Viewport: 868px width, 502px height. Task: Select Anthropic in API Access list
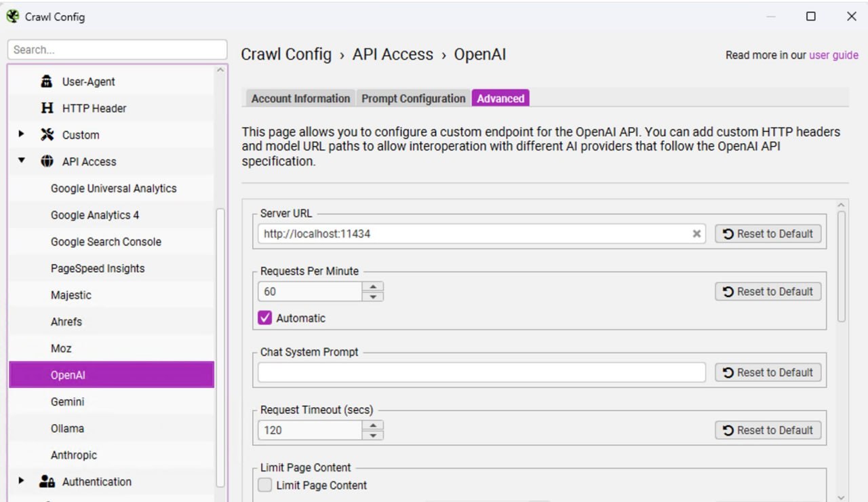click(x=111, y=455)
